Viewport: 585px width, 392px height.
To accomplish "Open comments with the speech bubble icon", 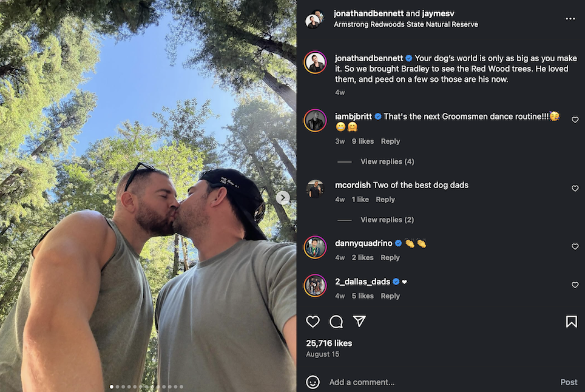I will tap(336, 322).
